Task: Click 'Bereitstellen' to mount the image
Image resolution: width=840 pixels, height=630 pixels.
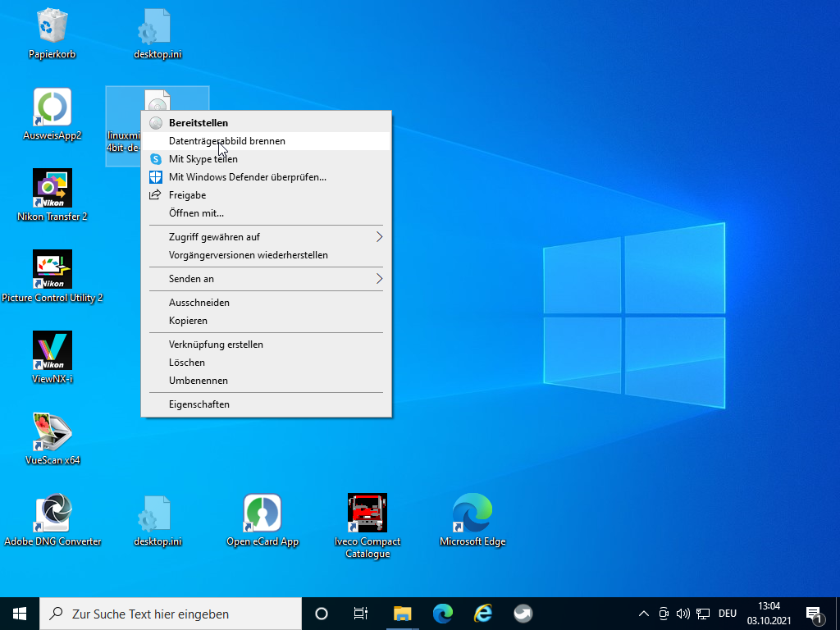Action: [x=199, y=123]
